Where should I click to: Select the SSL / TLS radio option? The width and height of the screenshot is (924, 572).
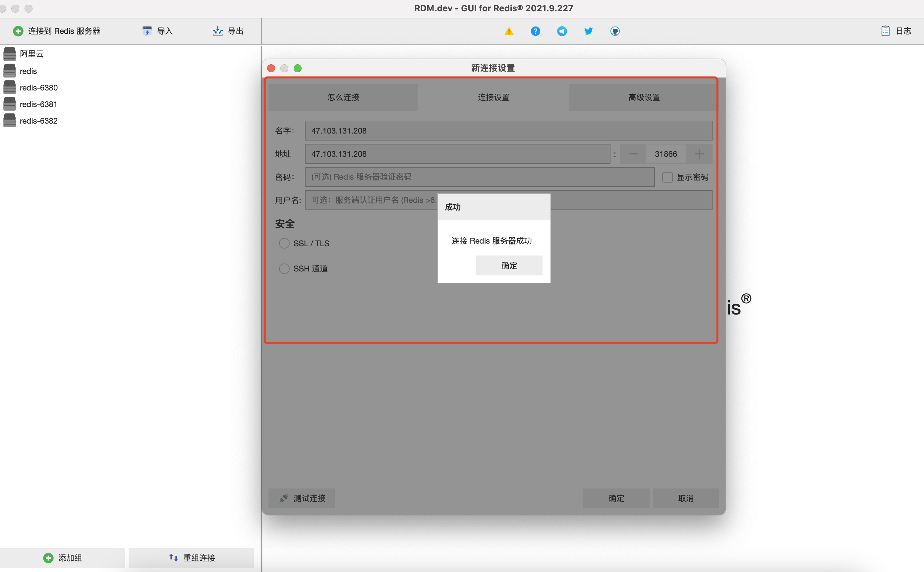tap(284, 243)
